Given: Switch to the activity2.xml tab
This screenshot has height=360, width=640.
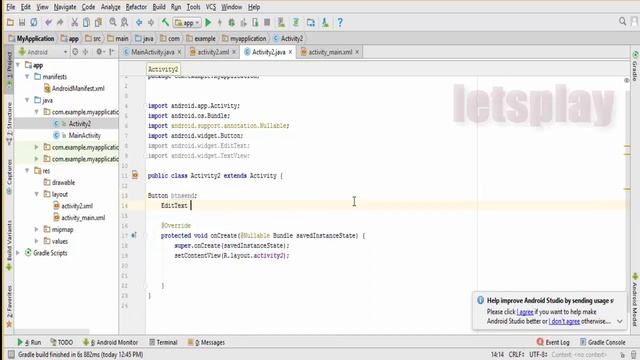Looking at the screenshot, I should (212, 52).
